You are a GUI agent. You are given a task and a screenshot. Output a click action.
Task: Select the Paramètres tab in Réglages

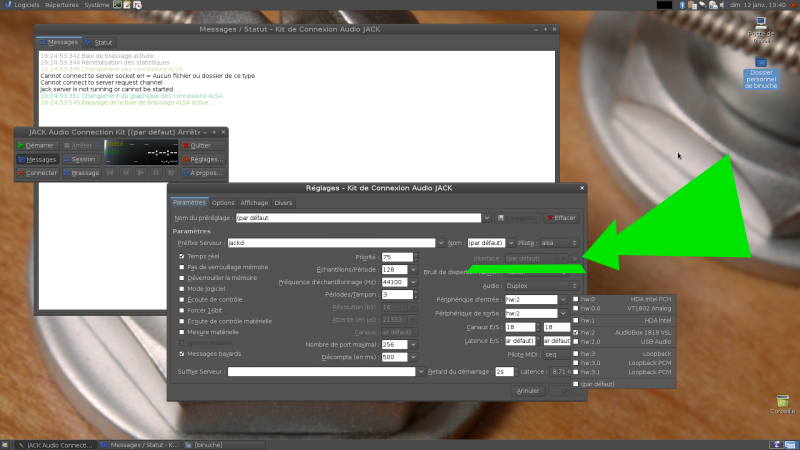click(189, 203)
